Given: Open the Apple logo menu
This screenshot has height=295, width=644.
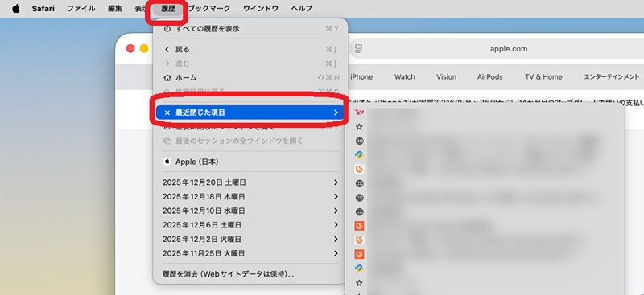Looking at the screenshot, I should pyautogui.click(x=15, y=9).
